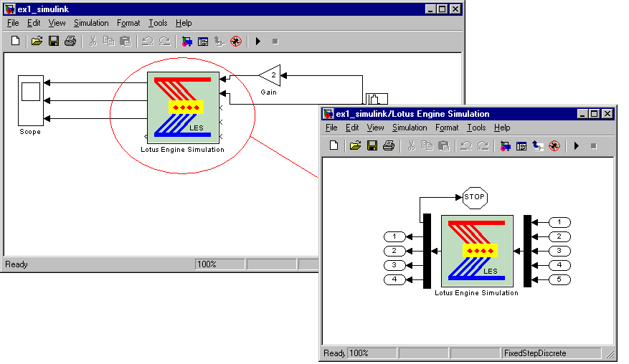Open Help menu in ex1_simulink window

click(184, 23)
